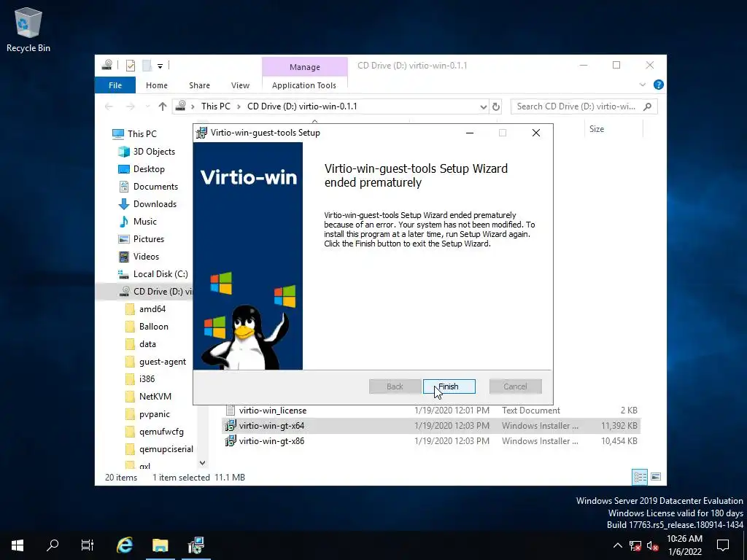Refresh the CD Drive folder view
This screenshot has height=560, width=747.
[496, 106]
